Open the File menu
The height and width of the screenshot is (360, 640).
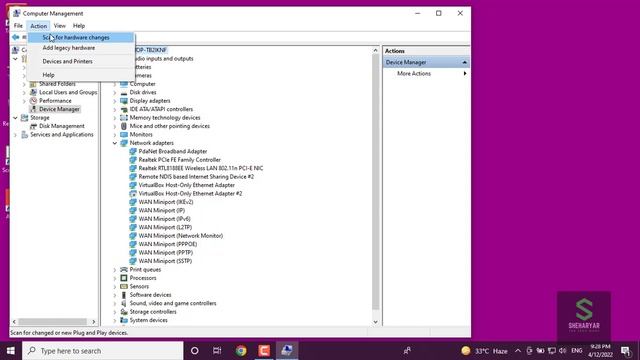coord(18,26)
